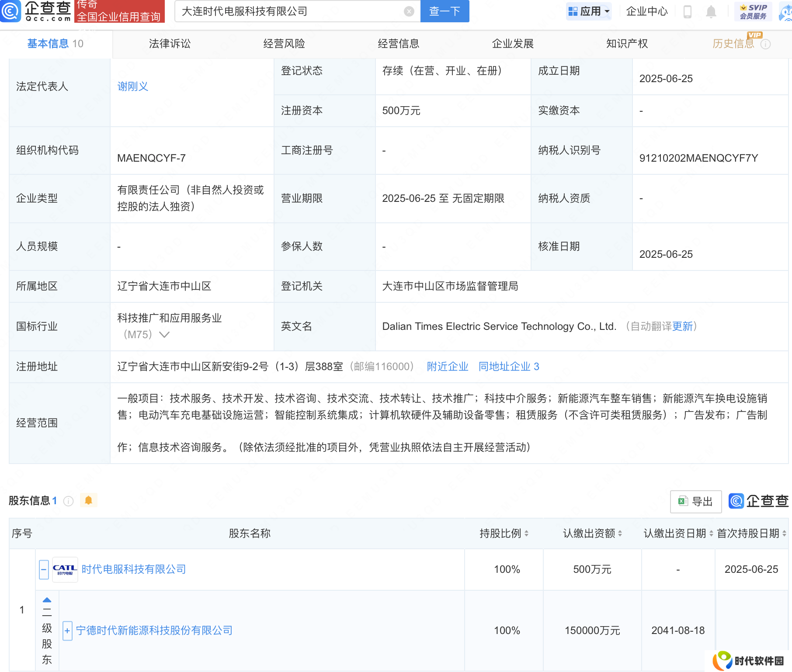Image resolution: width=792 pixels, height=672 pixels.
Task: Switch to the 经营信息 tab
Action: point(399,44)
